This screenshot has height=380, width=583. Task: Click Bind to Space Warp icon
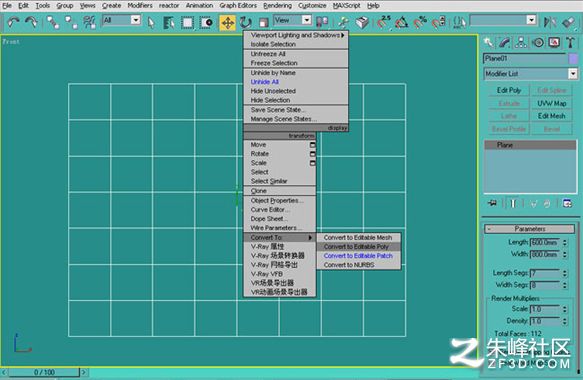[x=89, y=22]
